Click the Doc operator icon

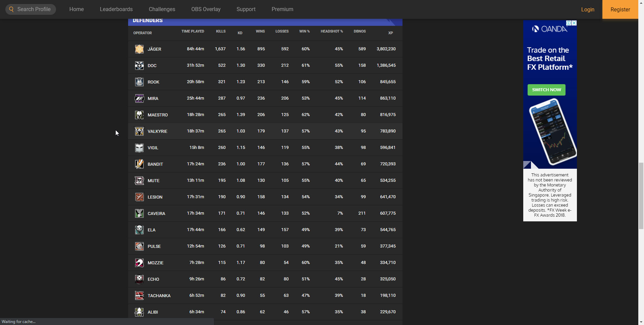coord(139,65)
